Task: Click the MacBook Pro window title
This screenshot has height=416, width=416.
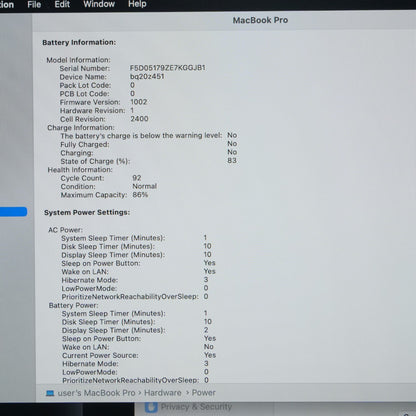Action: point(260,20)
